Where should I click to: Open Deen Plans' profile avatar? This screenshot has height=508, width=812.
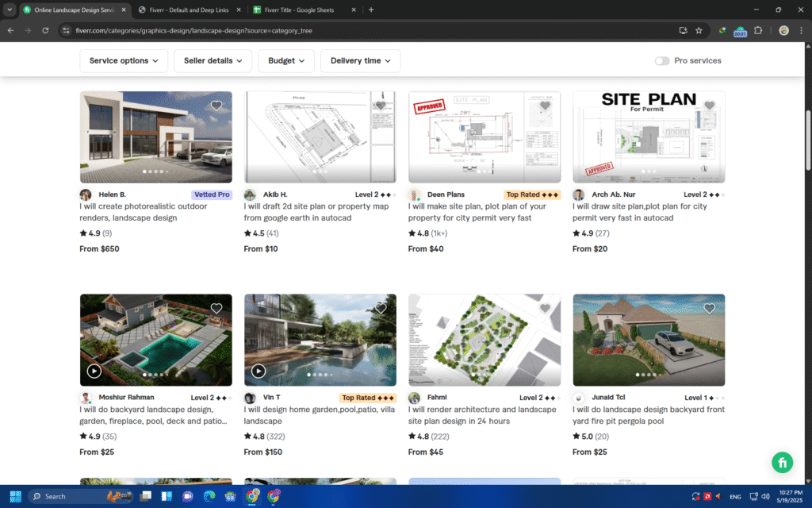click(x=414, y=195)
